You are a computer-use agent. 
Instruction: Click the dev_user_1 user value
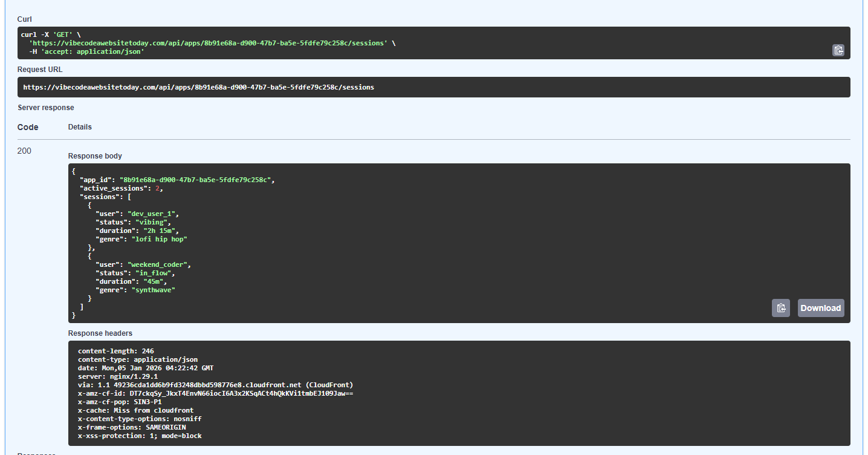(153, 214)
